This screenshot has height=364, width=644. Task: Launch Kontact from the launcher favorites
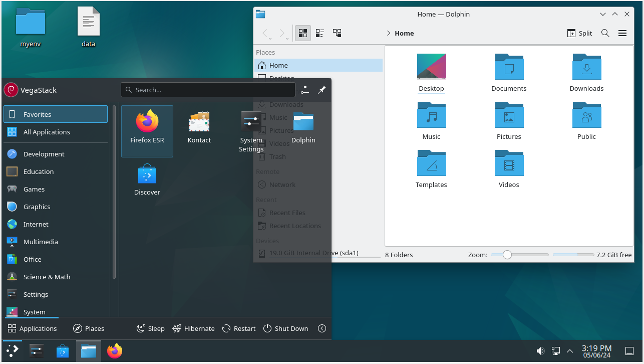(199, 125)
